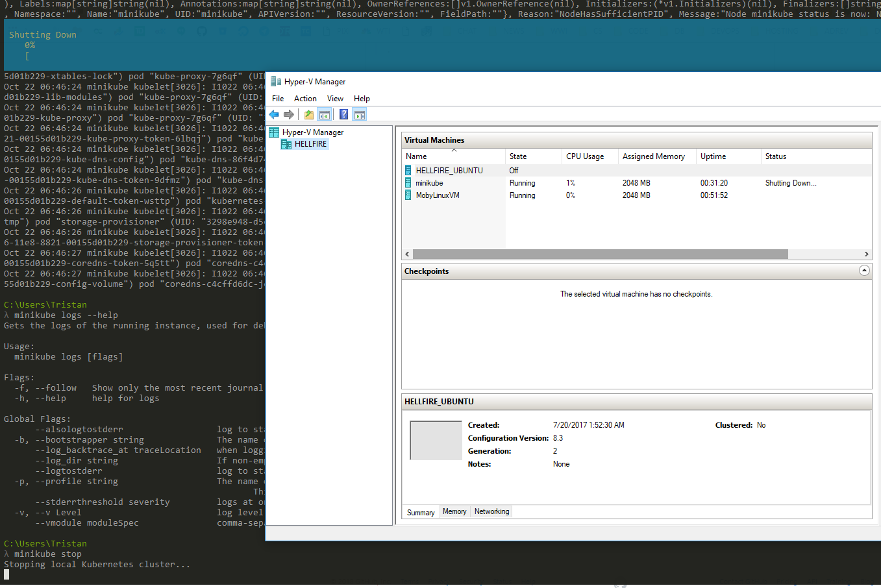The height and width of the screenshot is (588, 881).
Task: Click the horizontal scrollbar thumb in VM list
Action: click(601, 254)
